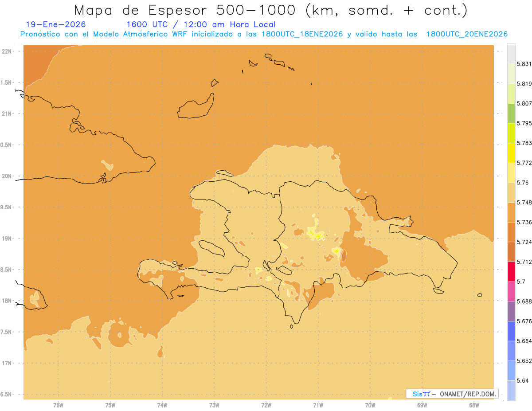Click the legend value 5.807
This screenshot has height=411, width=532.
524,103
